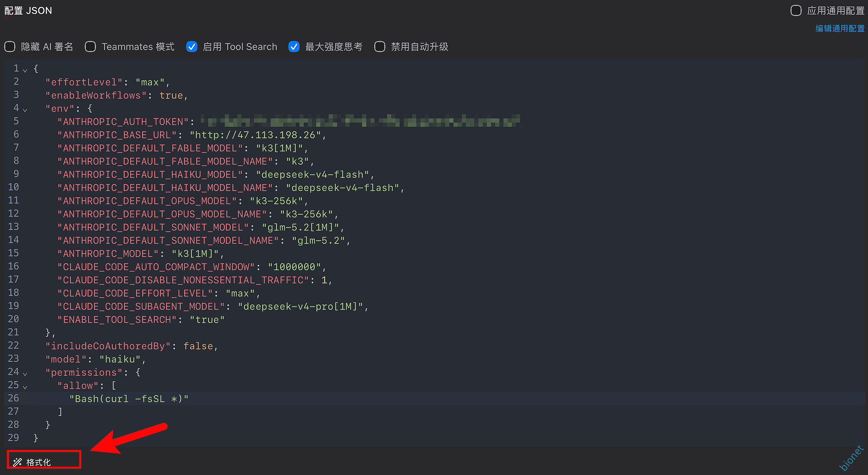Click "ANTHROPIC_DEFAULT_FABLE_MODEL_NAME" key
The height and width of the screenshot is (475, 868).
(165, 161)
